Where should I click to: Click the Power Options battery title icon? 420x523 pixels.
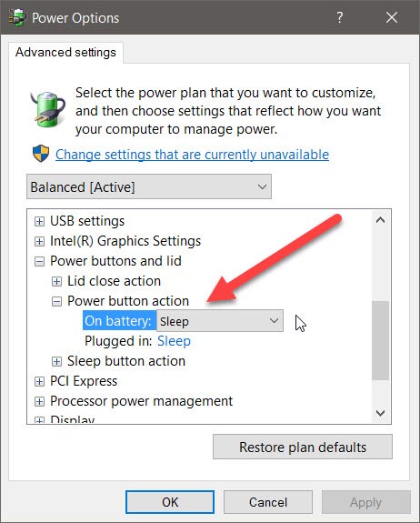pyautogui.click(x=16, y=17)
